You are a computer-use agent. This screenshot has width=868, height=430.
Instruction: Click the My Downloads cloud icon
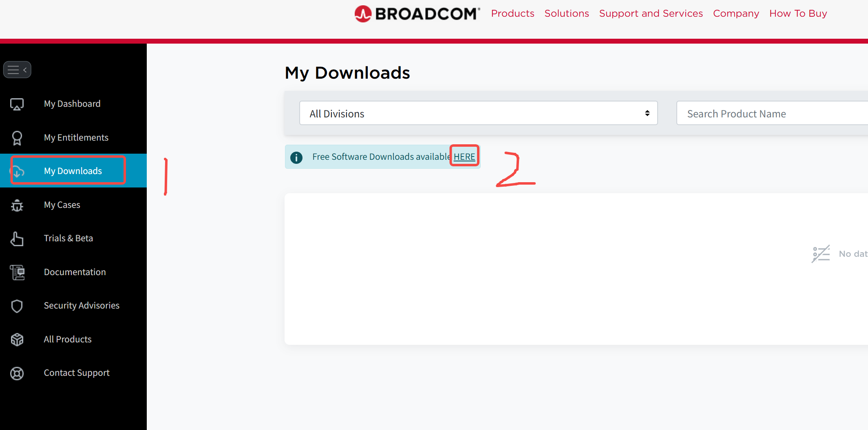point(17,171)
